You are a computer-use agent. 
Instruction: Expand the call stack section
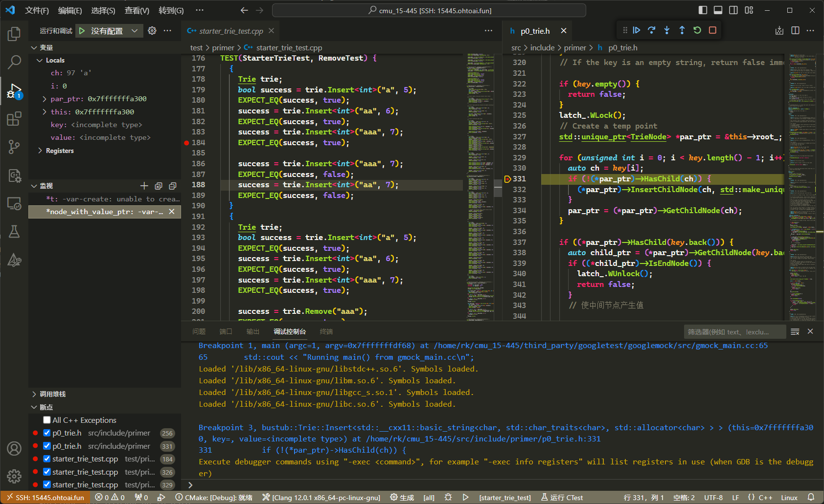pos(52,394)
